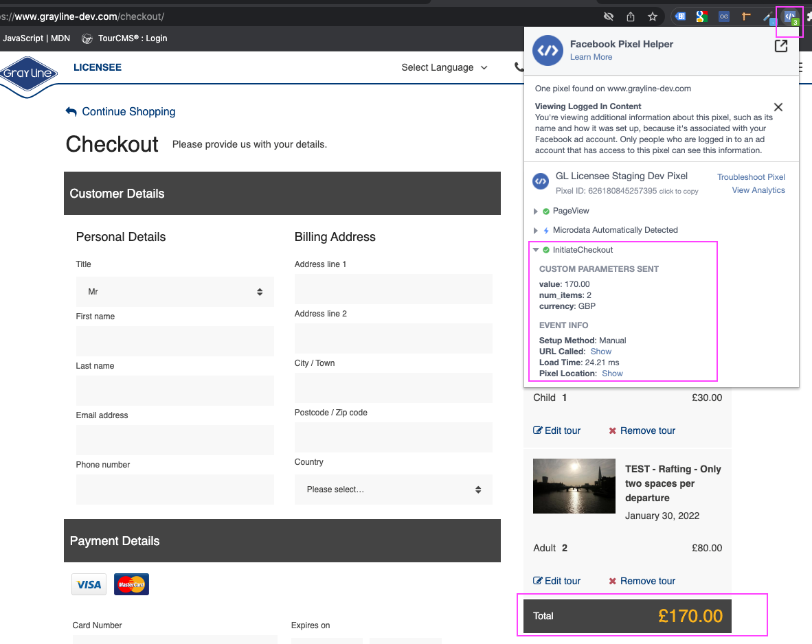
Task: Click the rafting tour thumbnail image
Action: 574,486
